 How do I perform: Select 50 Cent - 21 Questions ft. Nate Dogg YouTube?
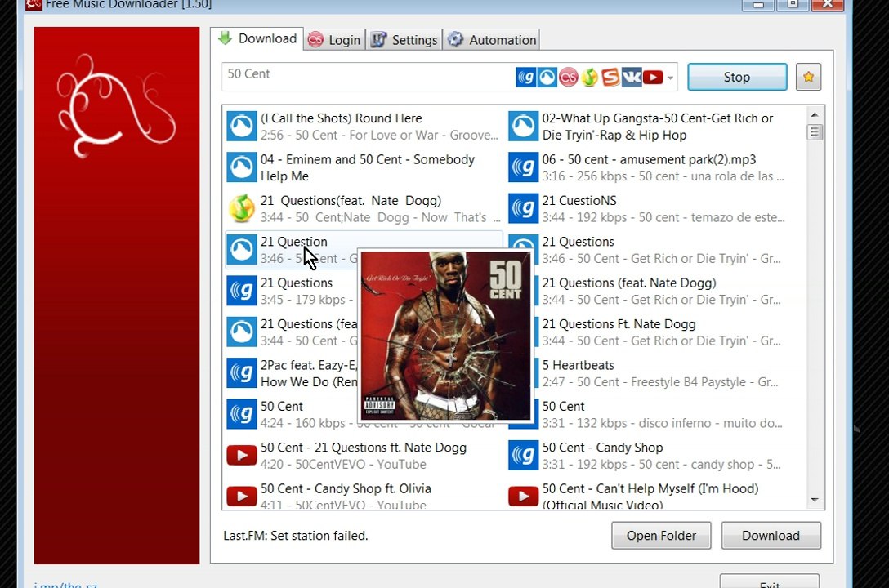point(364,456)
